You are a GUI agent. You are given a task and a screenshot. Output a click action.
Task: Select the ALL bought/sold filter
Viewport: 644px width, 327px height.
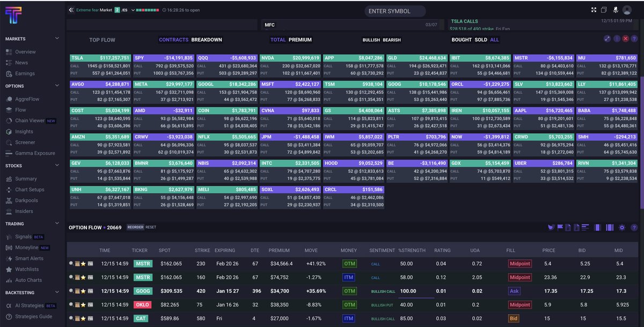[x=494, y=40]
